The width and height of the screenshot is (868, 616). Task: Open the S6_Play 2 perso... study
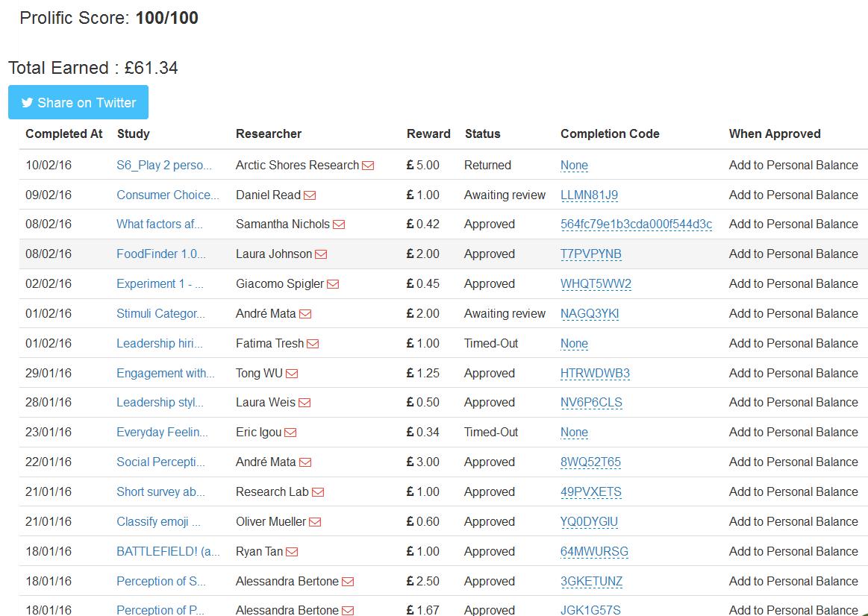coord(164,166)
